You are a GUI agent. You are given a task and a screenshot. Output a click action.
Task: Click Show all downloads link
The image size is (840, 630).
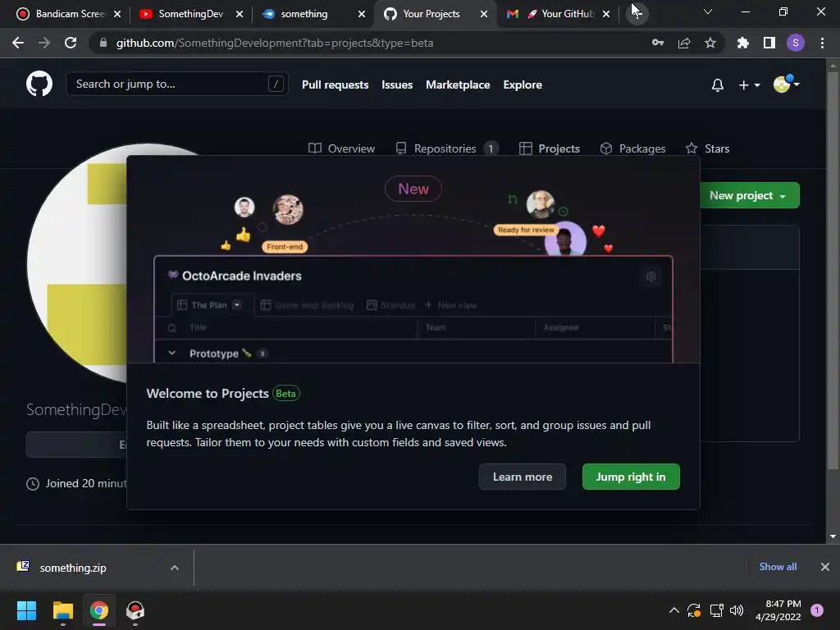(x=778, y=567)
